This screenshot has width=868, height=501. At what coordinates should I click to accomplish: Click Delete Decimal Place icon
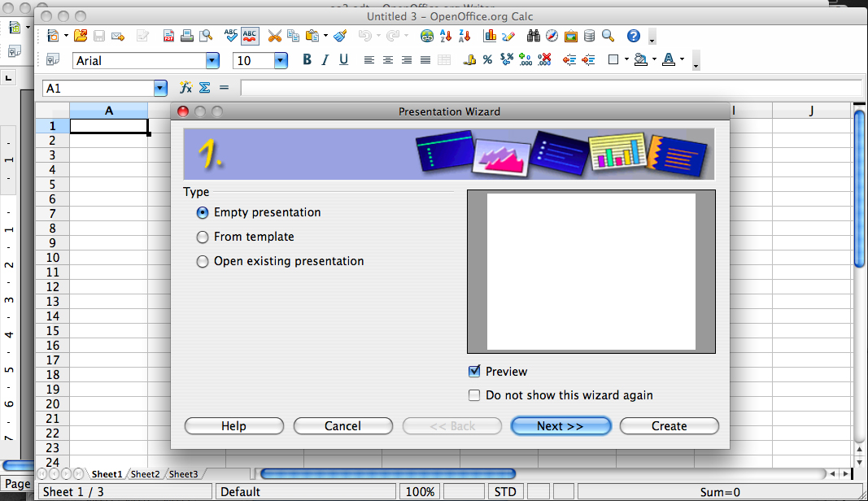coord(544,60)
